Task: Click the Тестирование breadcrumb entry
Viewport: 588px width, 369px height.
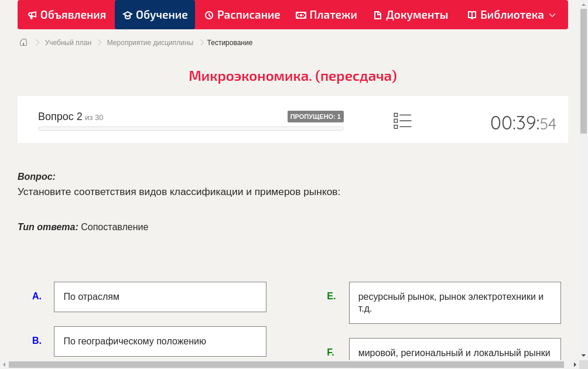Action: 230,42
